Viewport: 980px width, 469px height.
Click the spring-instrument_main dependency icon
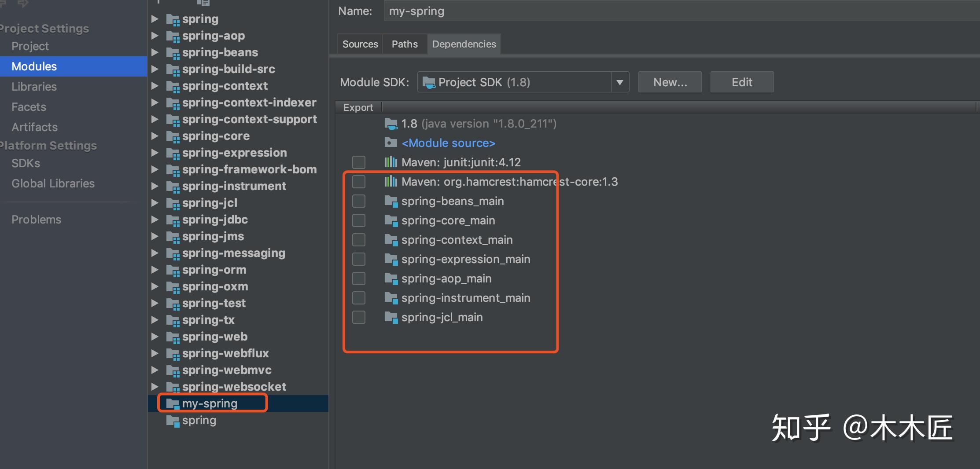pyautogui.click(x=391, y=298)
